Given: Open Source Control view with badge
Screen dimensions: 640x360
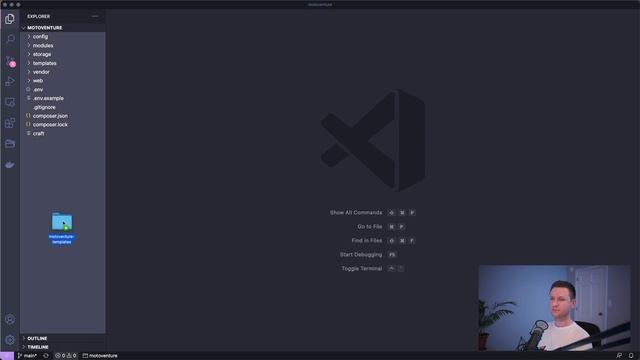Looking at the screenshot, I should (10, 61).
